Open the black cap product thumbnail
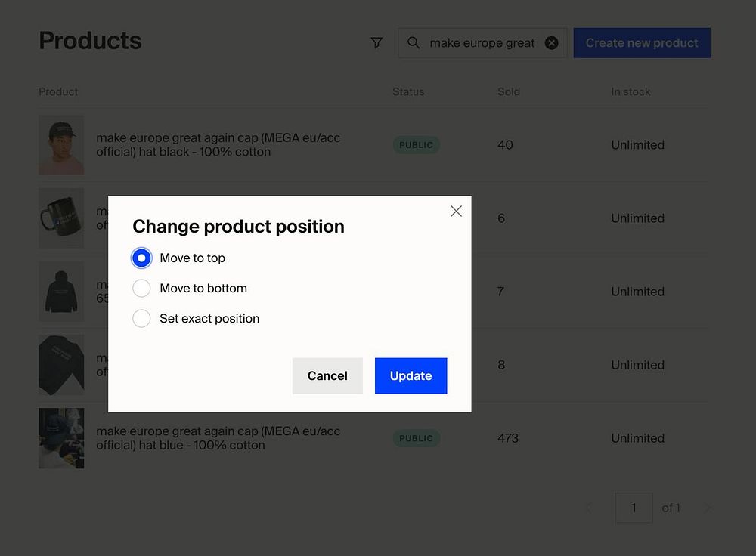756x556 pixels. coord(61,145)
